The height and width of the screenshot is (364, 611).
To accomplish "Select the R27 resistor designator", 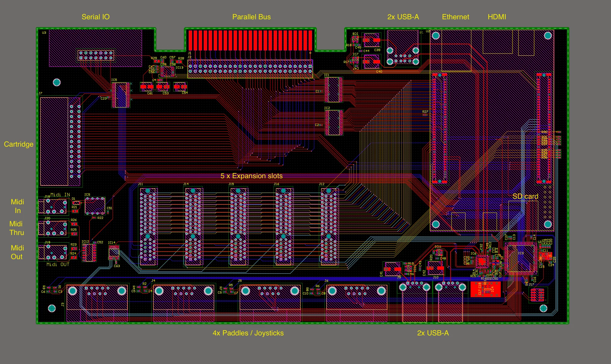I will coord(425,112).
